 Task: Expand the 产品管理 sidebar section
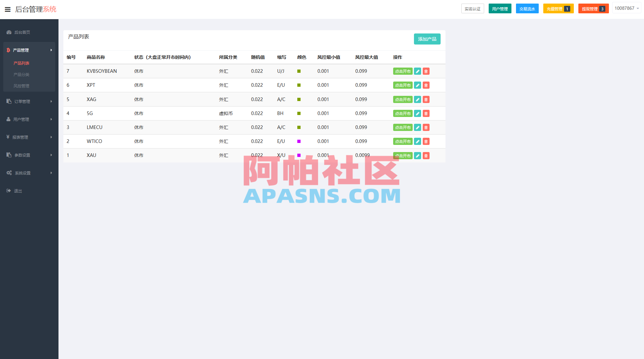point(20,50)
